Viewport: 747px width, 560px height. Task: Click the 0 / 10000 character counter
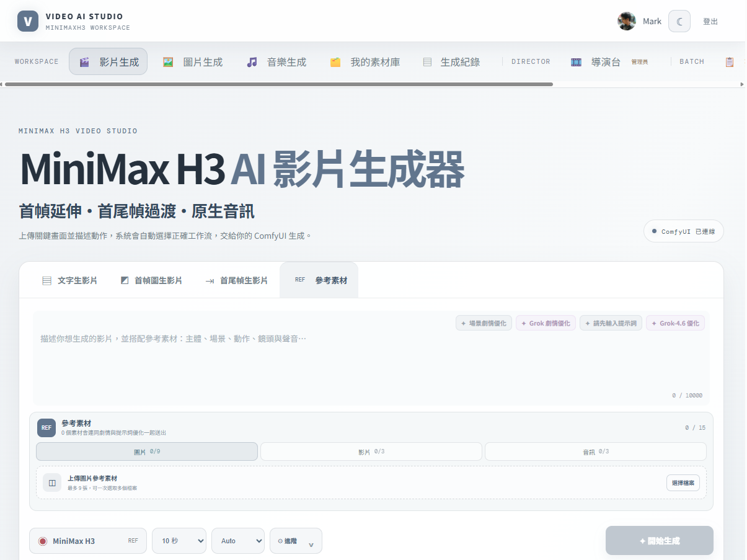pyautogui.click(x=687, y=395)
